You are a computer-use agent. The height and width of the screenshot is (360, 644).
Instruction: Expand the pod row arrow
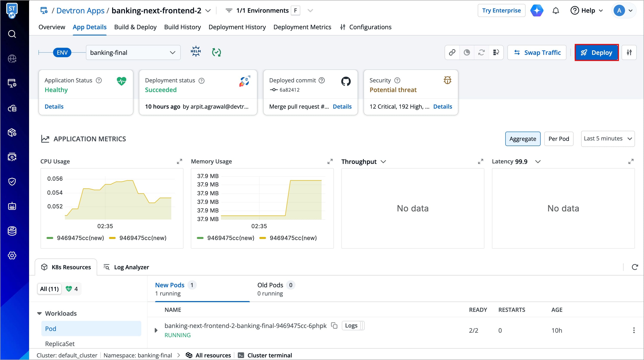pos(156,330)
